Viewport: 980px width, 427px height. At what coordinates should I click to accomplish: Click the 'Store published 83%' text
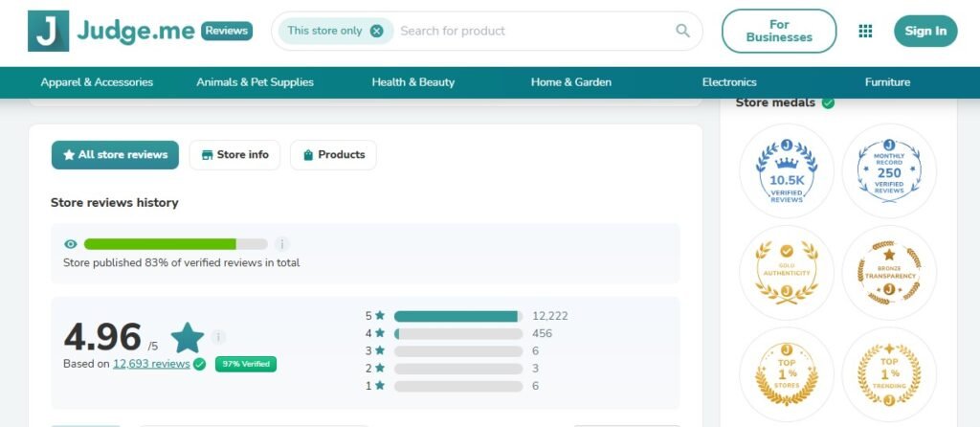tap(181, 263)
